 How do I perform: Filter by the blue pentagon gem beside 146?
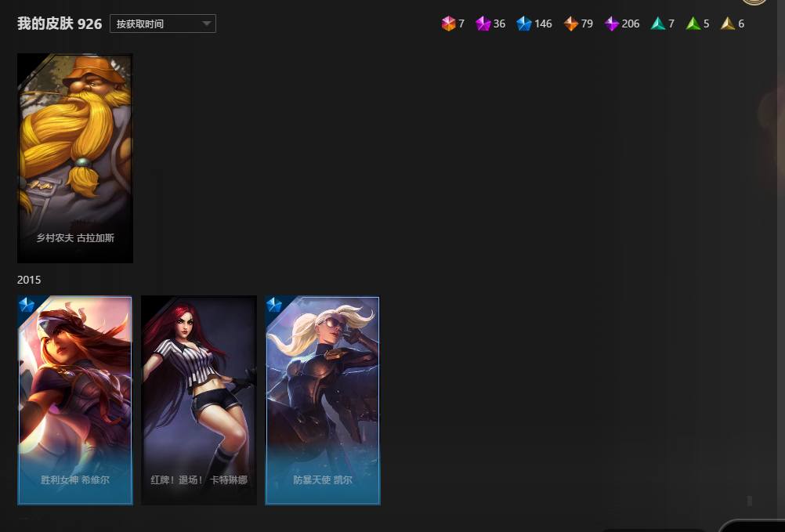click(523, 24)
